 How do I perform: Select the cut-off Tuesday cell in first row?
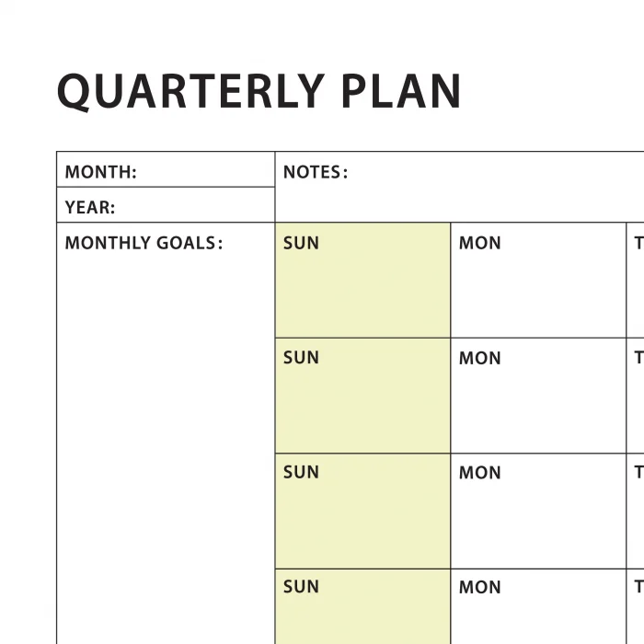[636, 285]
